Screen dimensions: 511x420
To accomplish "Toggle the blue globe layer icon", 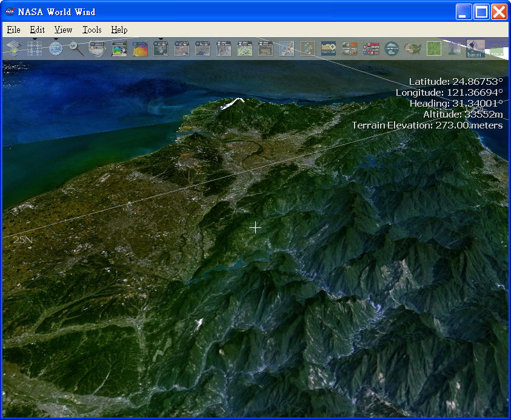I will pos(56,48).
